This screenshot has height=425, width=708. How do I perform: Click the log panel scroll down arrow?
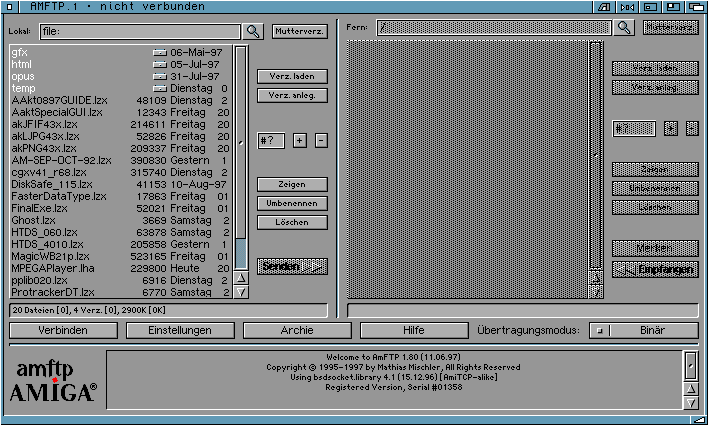tap(690, 403)
